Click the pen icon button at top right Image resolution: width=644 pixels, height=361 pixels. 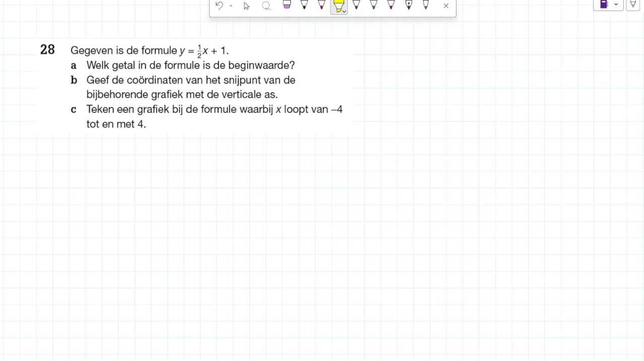click(633, 4)
